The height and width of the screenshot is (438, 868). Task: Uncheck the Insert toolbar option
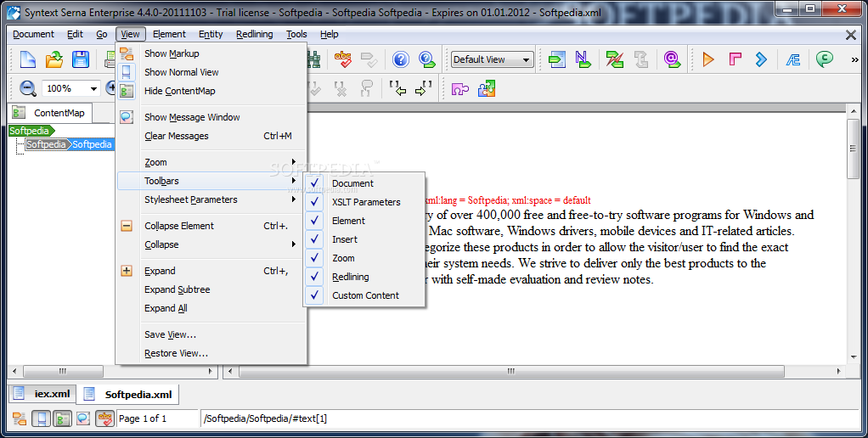tap(364, 239)
